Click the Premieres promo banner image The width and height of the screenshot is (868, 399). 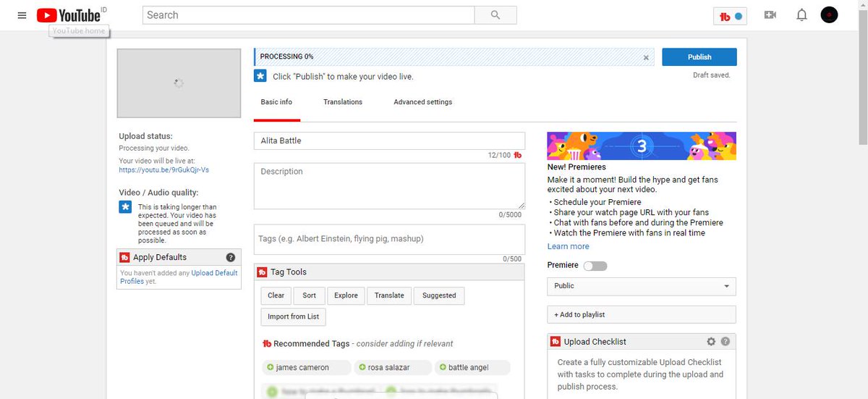tap(642, 146)
